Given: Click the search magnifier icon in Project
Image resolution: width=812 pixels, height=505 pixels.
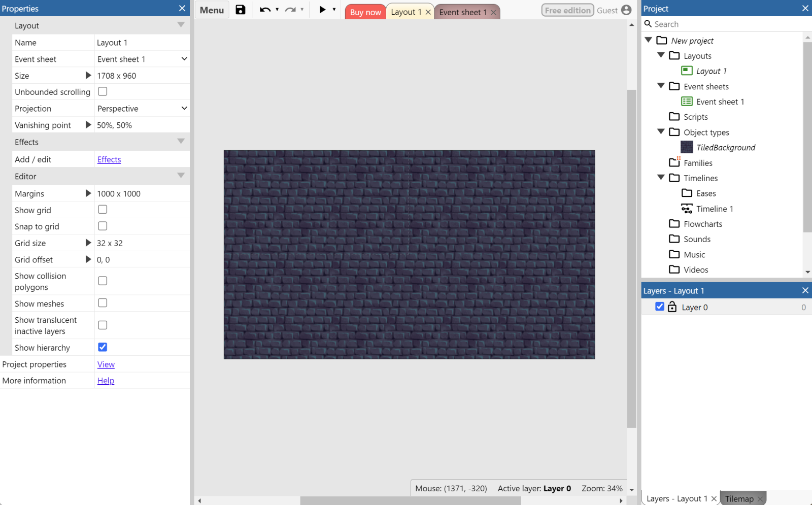Looking at the screenshot, I should 648,24.
